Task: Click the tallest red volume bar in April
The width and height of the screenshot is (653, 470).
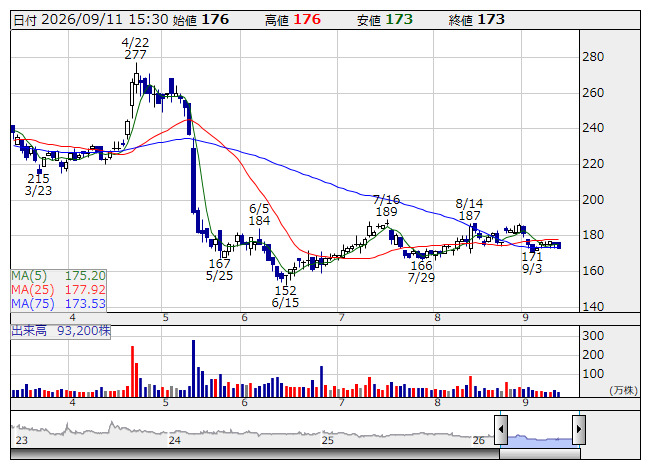Action: (x=132, y=371)
